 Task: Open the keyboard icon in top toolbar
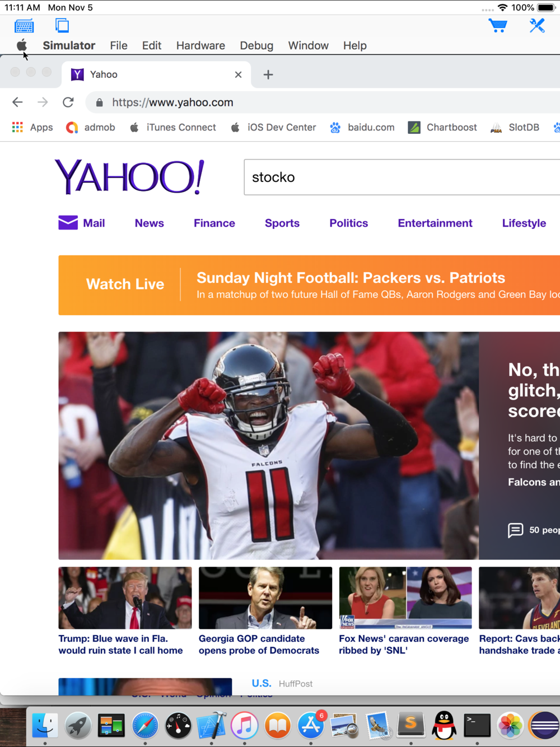pos(24,26)
